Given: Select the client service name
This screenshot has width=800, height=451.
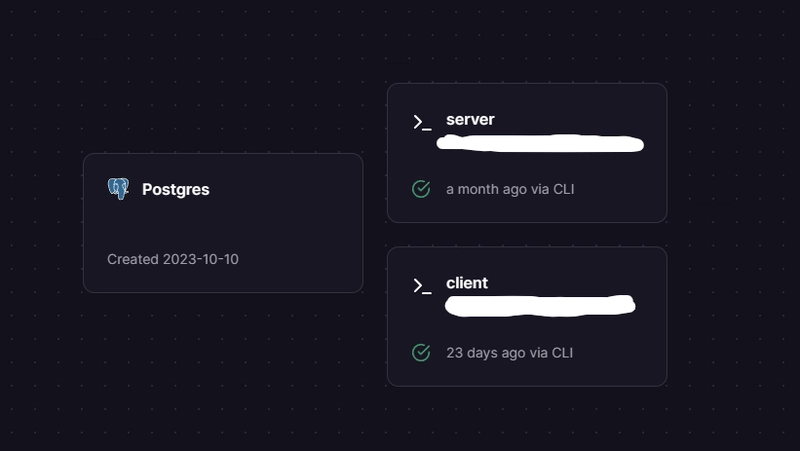Looking at the screenshot, I should point(467,283).
